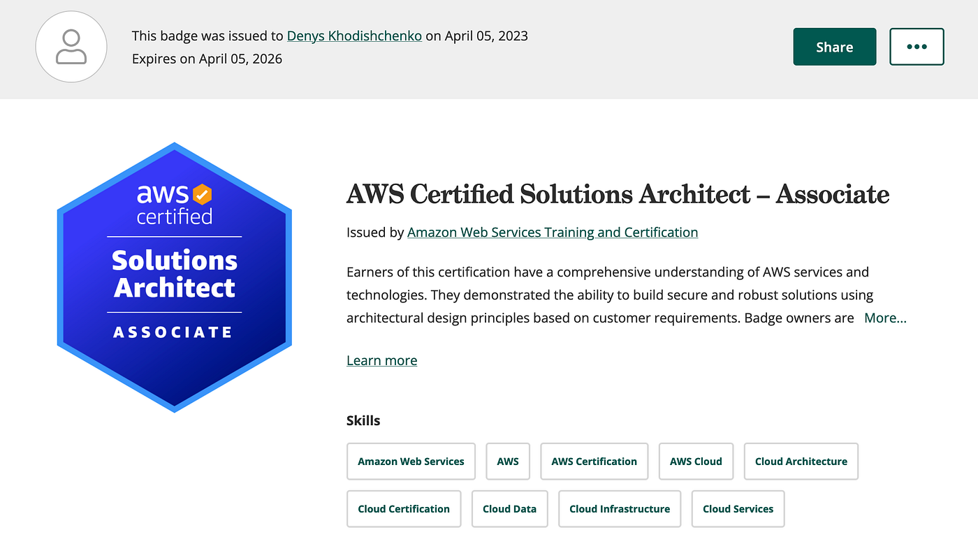The height and width of the screenshot is (560, 978).
Task: Open the Amazon Web Services Training and Certification link
Action: pos(552,232)
